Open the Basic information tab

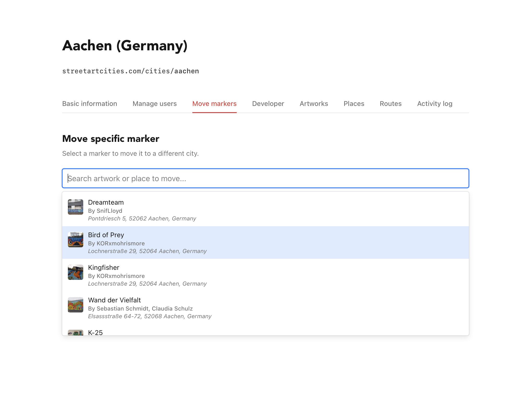pos(89,104)
